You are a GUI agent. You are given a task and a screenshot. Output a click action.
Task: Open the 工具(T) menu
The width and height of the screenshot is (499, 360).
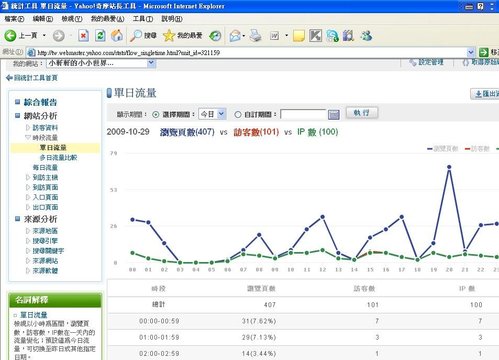tap(143, 19)
